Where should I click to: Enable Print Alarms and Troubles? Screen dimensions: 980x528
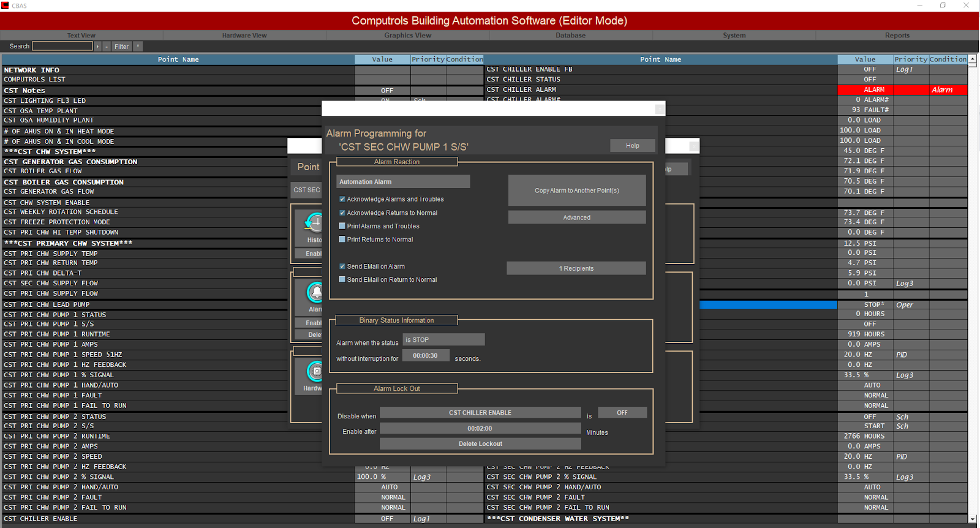pyautogui.click(x=342, y=226)
